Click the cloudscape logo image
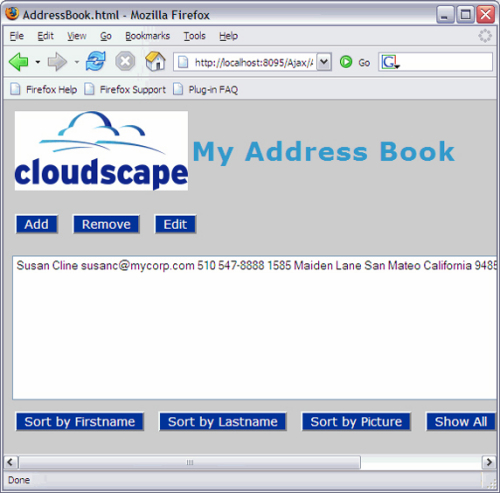 tap(101, 151)
